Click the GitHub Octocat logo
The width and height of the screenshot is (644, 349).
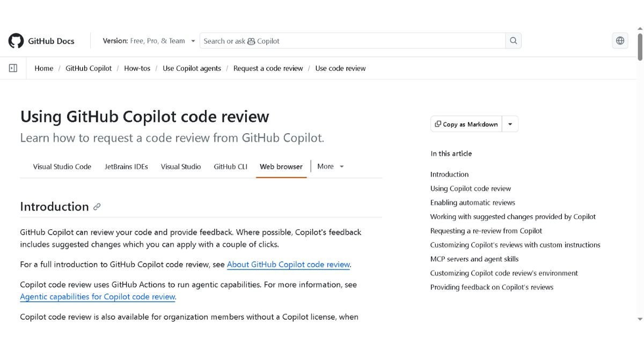coord(16,41)
